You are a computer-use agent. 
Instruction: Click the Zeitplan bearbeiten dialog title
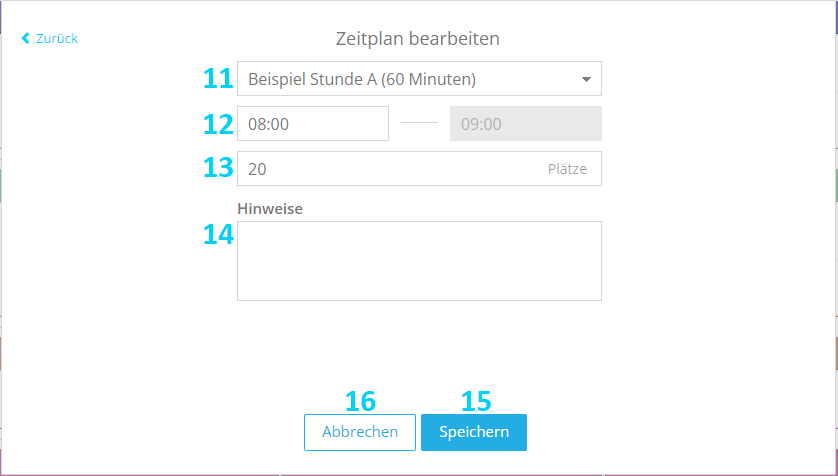point(417,39)
